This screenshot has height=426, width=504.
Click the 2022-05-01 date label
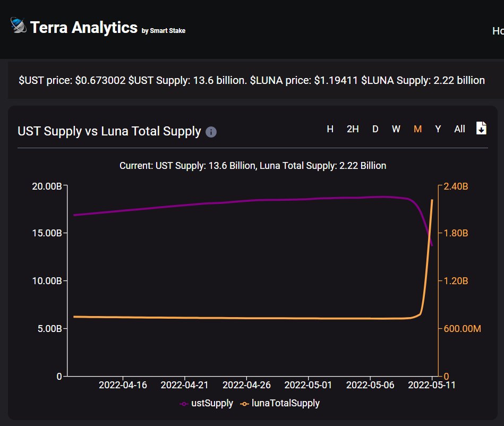308,385
